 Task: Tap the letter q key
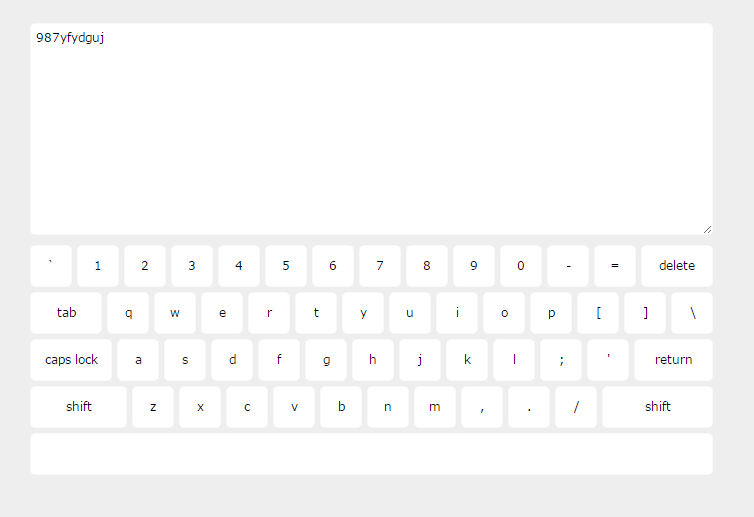[128, 313]
